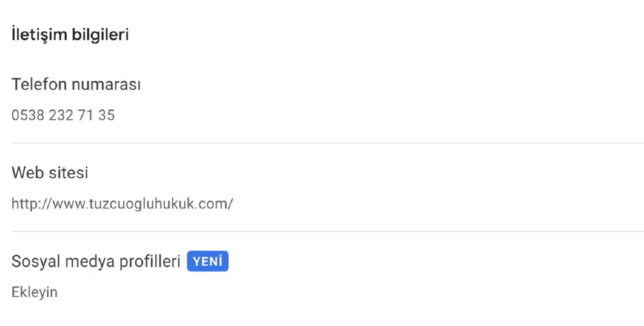
Task: Click Ekleyin to add social profiles
Action: 34,292
